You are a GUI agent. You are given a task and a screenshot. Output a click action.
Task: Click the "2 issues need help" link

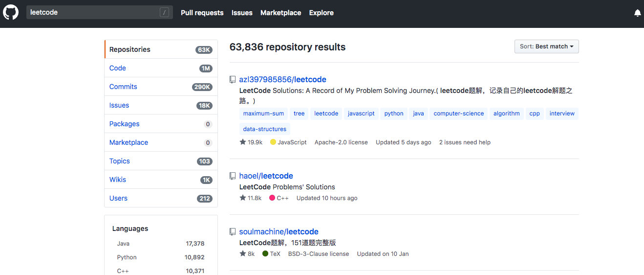coord(465,142)
